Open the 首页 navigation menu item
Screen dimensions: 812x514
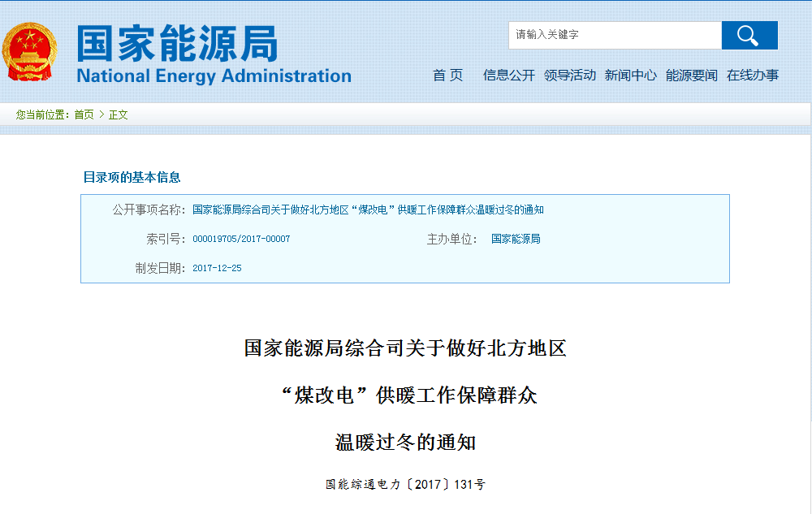[x=447, y=75]
